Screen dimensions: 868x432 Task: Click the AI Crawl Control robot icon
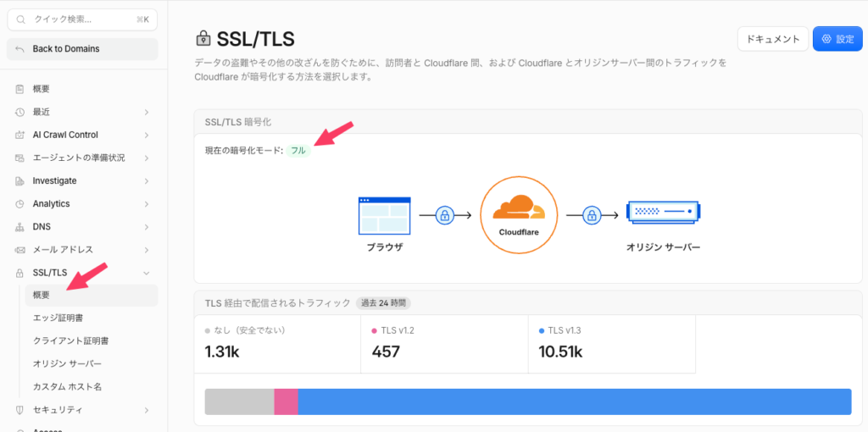[20, 135]
